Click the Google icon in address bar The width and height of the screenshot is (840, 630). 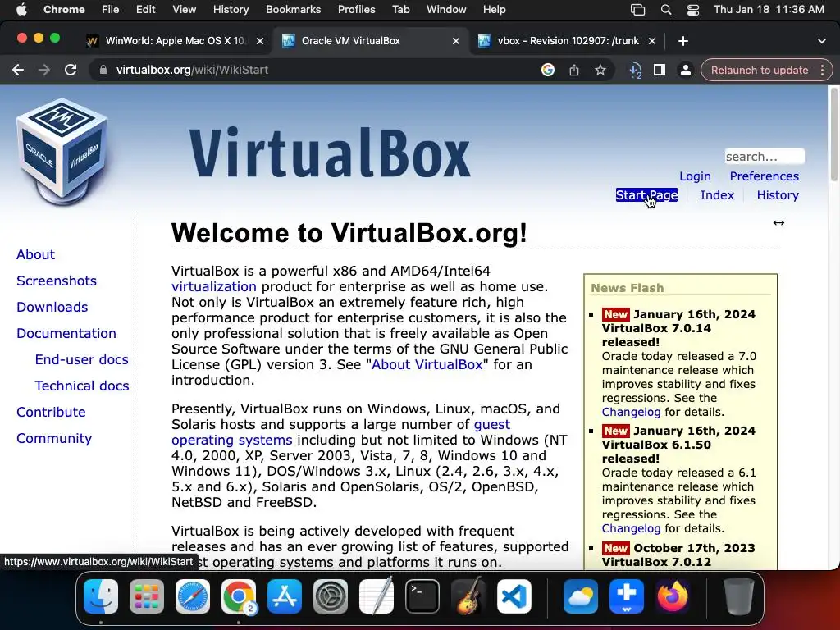547,71
